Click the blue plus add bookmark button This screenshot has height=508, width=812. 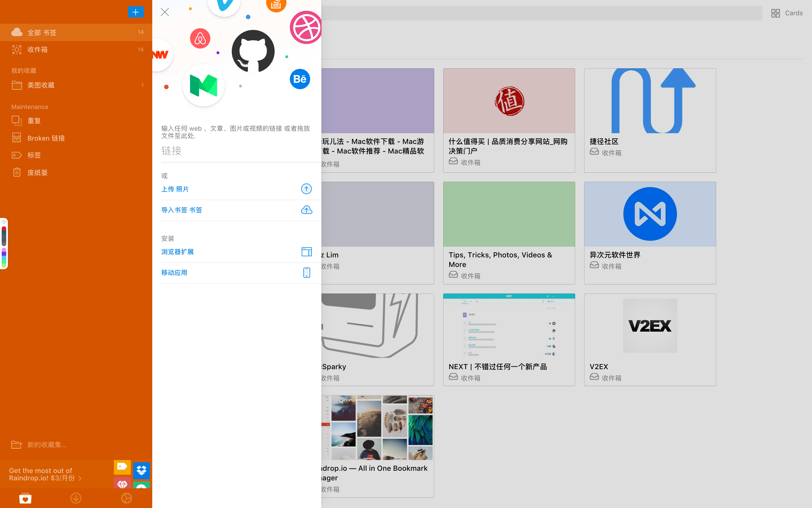point(136,12)
